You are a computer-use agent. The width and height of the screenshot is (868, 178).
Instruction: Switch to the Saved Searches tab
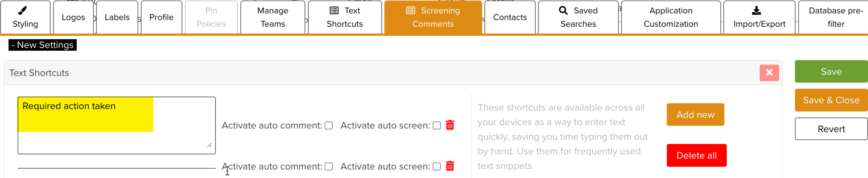tap(578, 17)
